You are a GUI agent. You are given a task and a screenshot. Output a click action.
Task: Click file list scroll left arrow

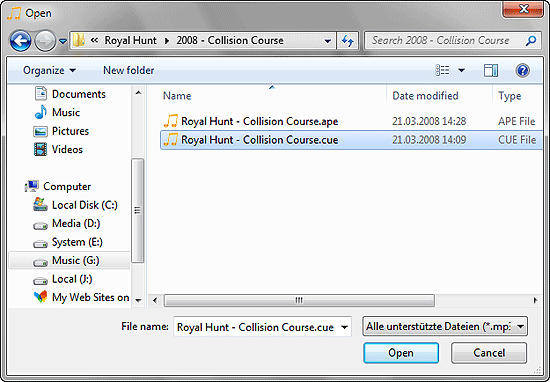[155, 300]
